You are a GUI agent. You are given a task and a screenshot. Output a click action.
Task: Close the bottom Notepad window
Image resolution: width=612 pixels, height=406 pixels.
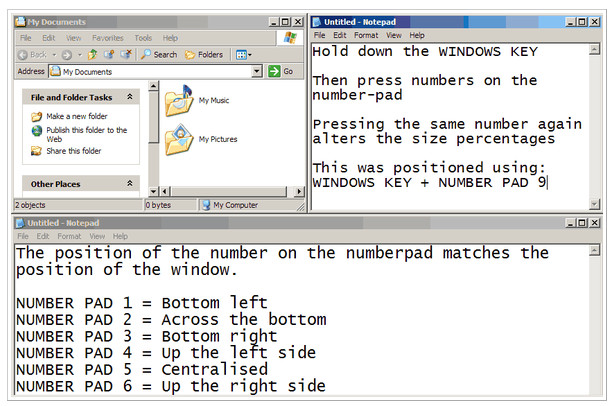(594, 223)
